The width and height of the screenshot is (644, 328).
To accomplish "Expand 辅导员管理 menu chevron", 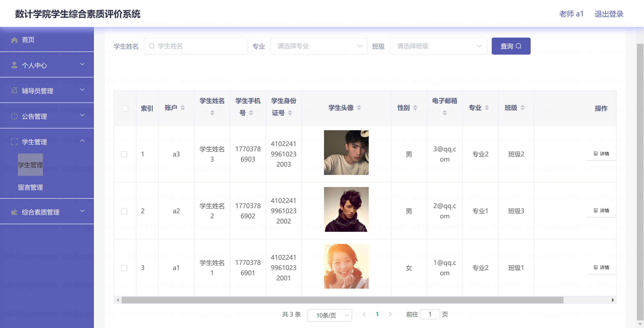I will pos(82,90).
